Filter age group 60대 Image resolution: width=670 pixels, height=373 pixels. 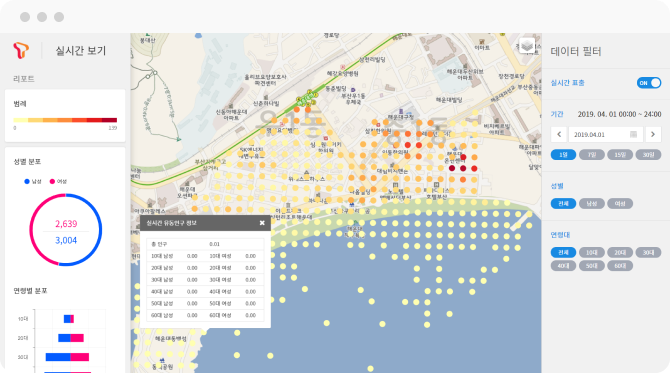(x=620, y=266)
